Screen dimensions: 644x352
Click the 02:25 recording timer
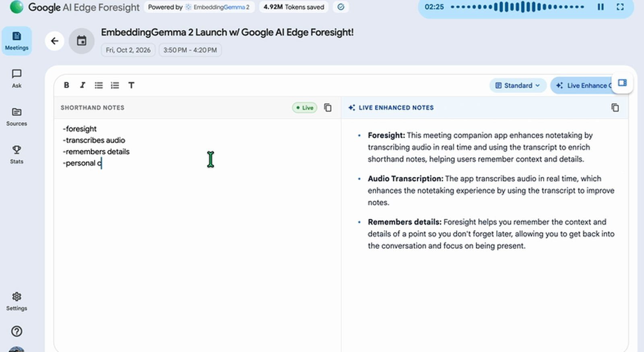(434, 7)
